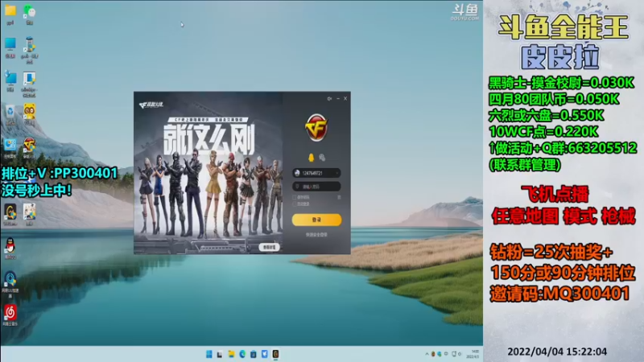Open the account dropdown showing 1247649721
Viewport: 644px width, 362px height.
pos(337,173)
